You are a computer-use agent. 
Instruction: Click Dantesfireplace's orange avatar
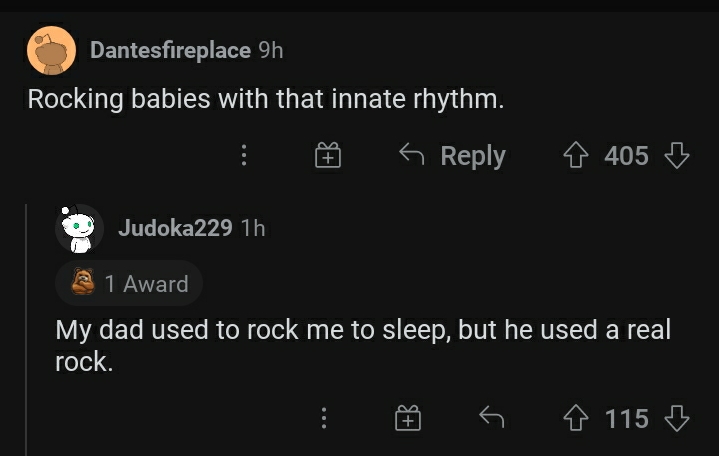[51, 50]
